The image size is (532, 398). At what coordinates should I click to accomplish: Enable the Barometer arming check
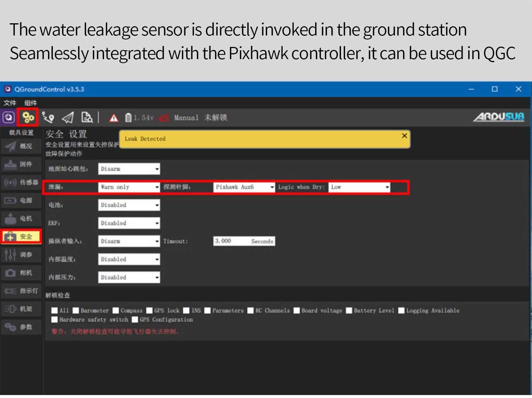pyautogui.click(x=76, y=310)
